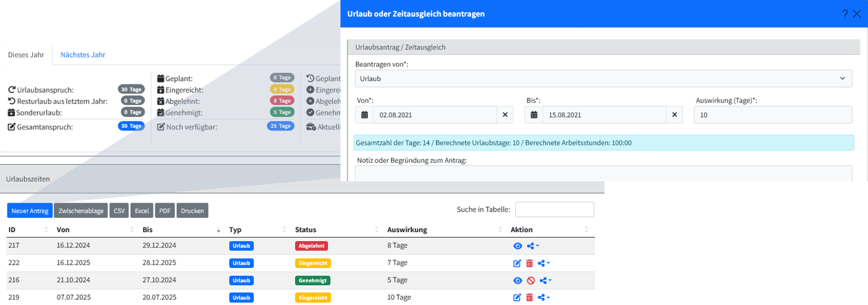Click the Eingereicht badge of request 222
This screenshot has width=868, height=305.
313,263
